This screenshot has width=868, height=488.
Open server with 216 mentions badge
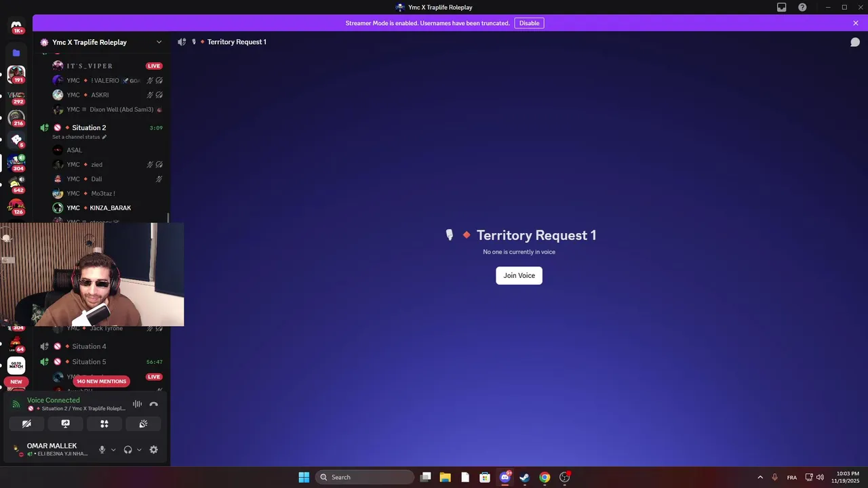click(x=16, y=118)
